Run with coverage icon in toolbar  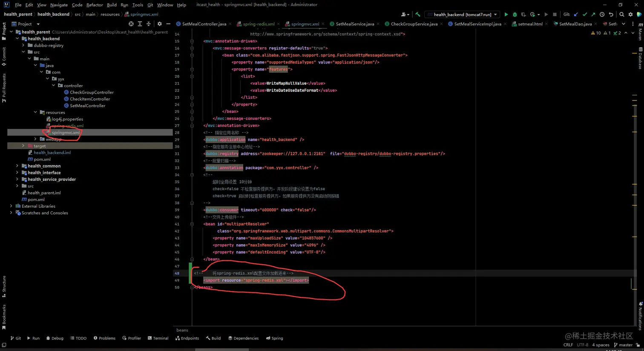pos(523,14)
